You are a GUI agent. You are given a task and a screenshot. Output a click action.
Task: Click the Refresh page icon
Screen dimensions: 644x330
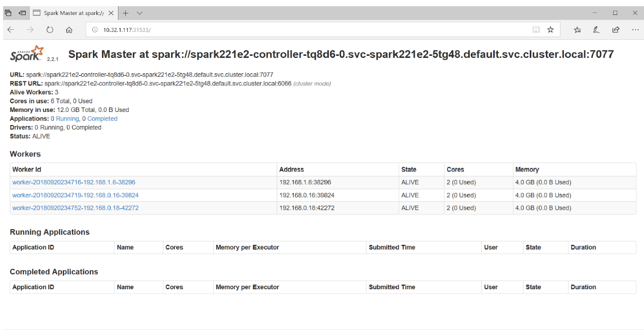50,30
